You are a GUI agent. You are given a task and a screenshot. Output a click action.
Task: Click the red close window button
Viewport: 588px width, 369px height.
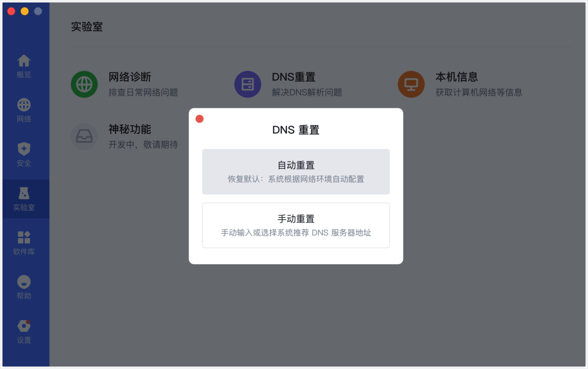pos(11,11)
